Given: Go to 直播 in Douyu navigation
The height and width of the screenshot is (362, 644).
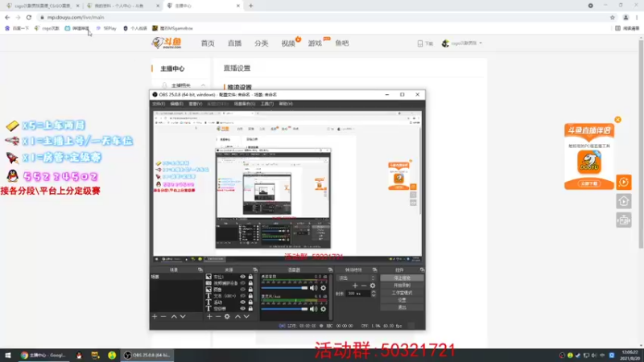Looking at the screenshot, I should [x=234, y=43].
